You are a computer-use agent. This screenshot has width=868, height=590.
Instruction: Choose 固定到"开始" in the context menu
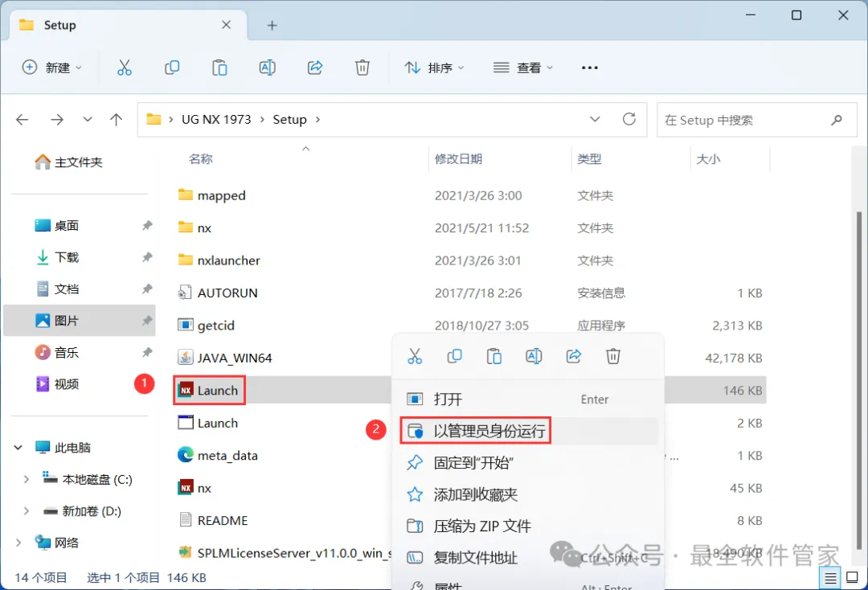tap(527, 463)
